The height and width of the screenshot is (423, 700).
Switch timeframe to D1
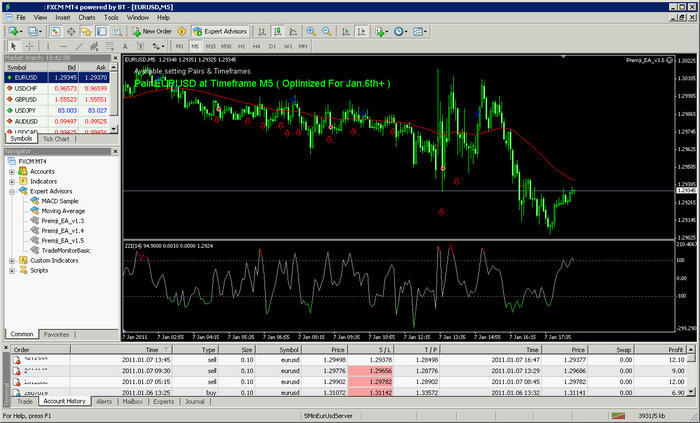(x=272, y=46)
